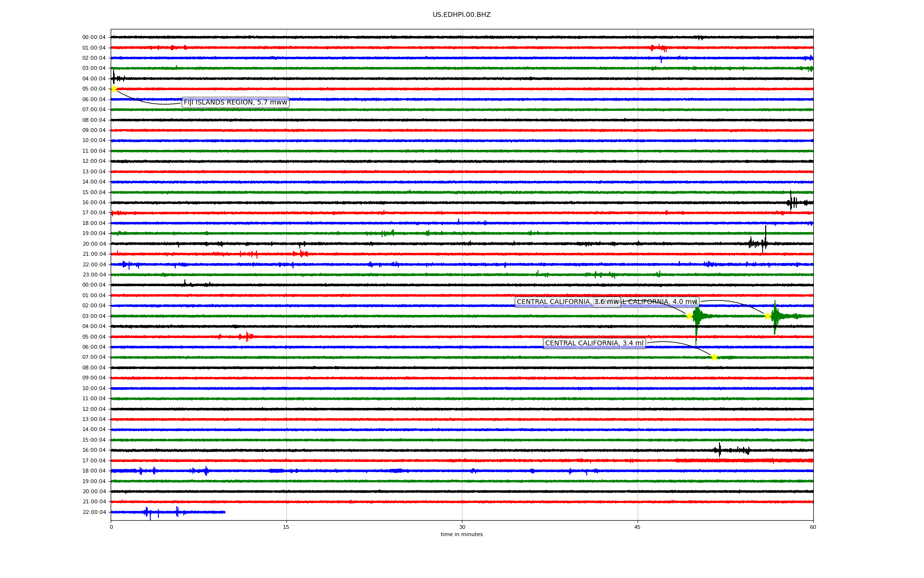Click the 'time in minutes' axis label
This screenshot has height=578, width=924.
click(462, 535)
